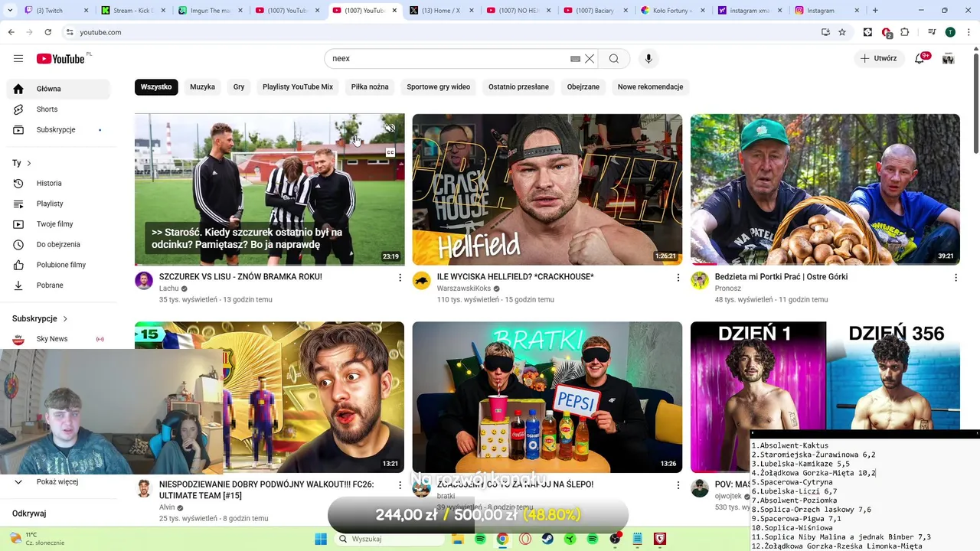Go back in browser history
980x551 pixels.
click(11, 32)
